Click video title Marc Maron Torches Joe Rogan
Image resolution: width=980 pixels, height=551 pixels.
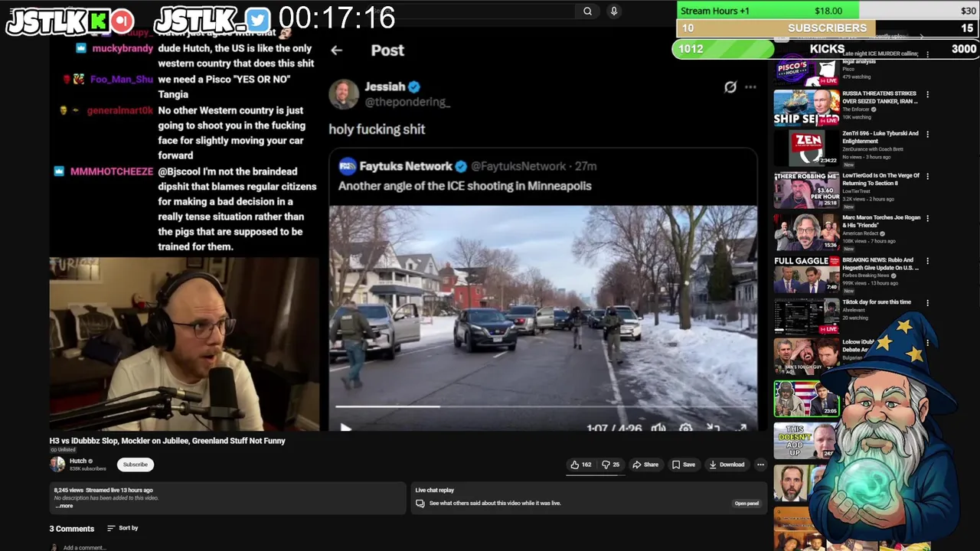(880, 221)
